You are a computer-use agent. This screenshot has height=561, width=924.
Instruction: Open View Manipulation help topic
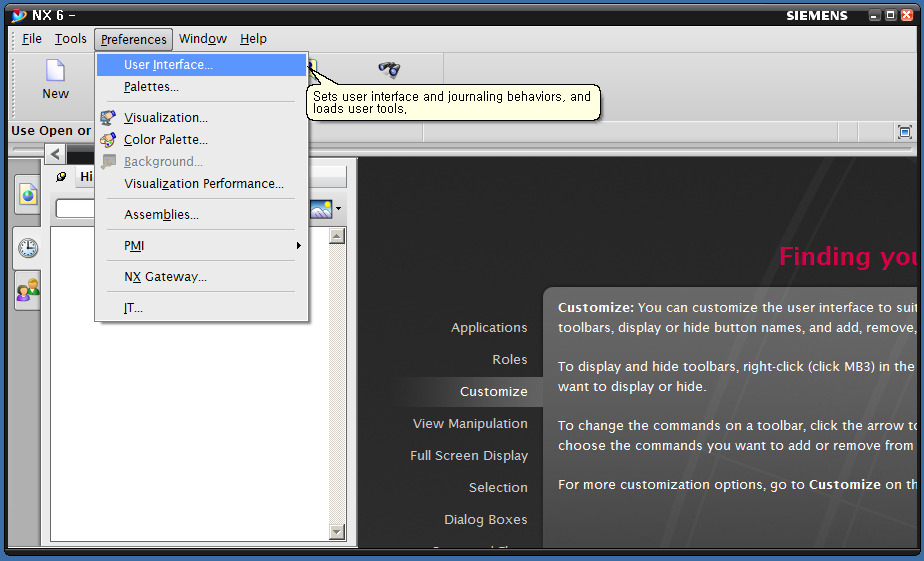(470, 424)
